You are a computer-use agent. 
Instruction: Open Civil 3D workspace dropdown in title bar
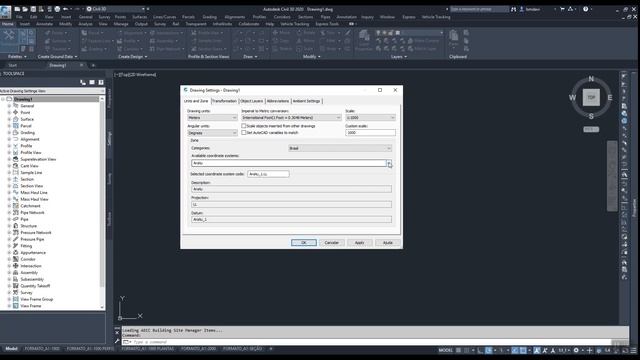pos(117,9)
